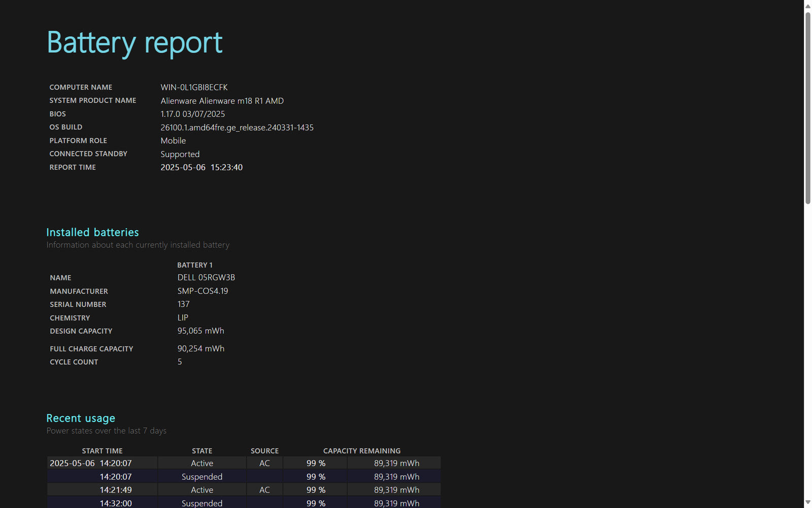Click COMPUTER NAME label

pos(81,87)
